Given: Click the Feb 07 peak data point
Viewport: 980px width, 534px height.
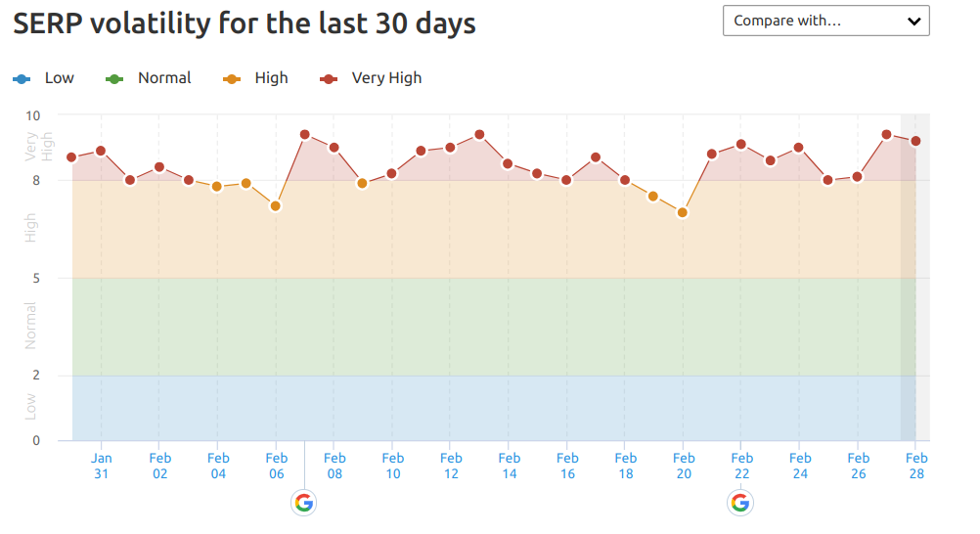Looking at the screenshot, I should (305, 135).
